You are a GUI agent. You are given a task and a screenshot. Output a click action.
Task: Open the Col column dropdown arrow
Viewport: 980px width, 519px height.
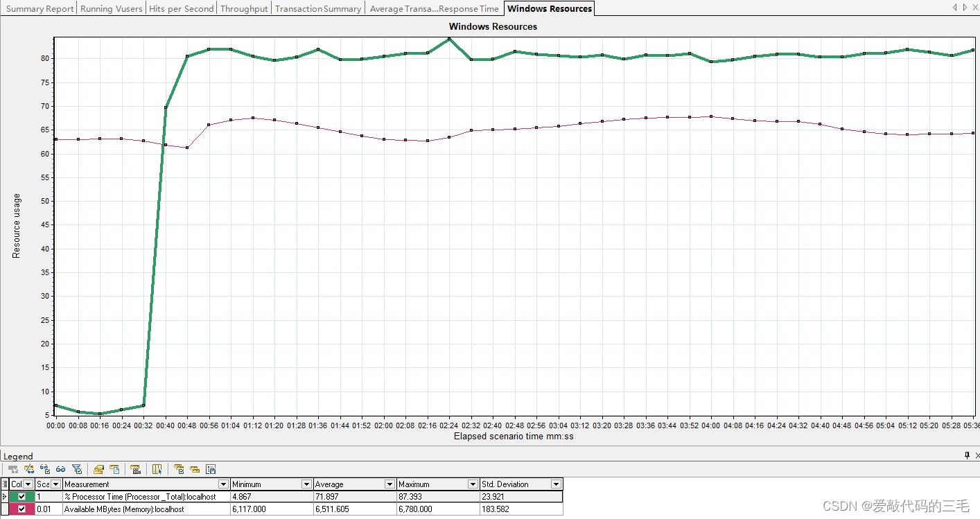(28, 484)
